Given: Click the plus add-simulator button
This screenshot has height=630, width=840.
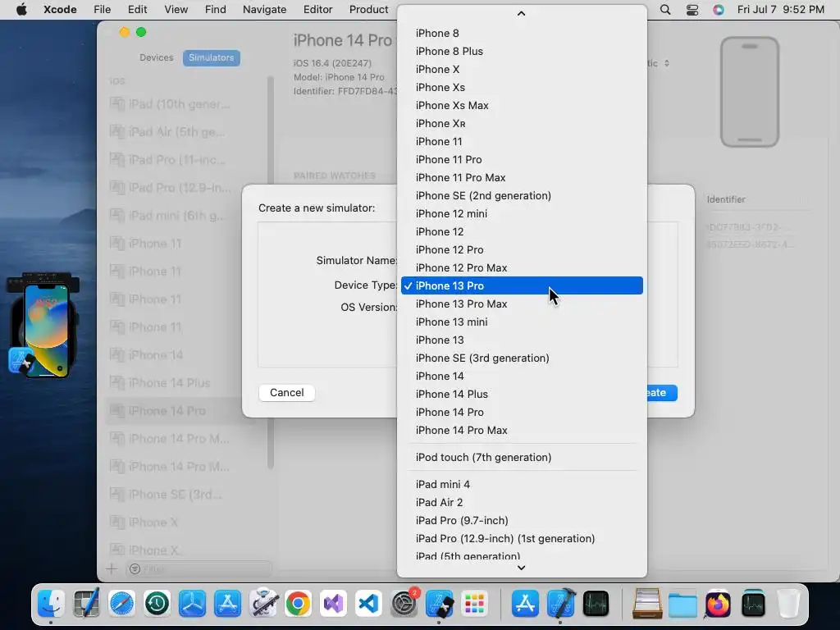Looking at the screenshot, I should (112, 569).
